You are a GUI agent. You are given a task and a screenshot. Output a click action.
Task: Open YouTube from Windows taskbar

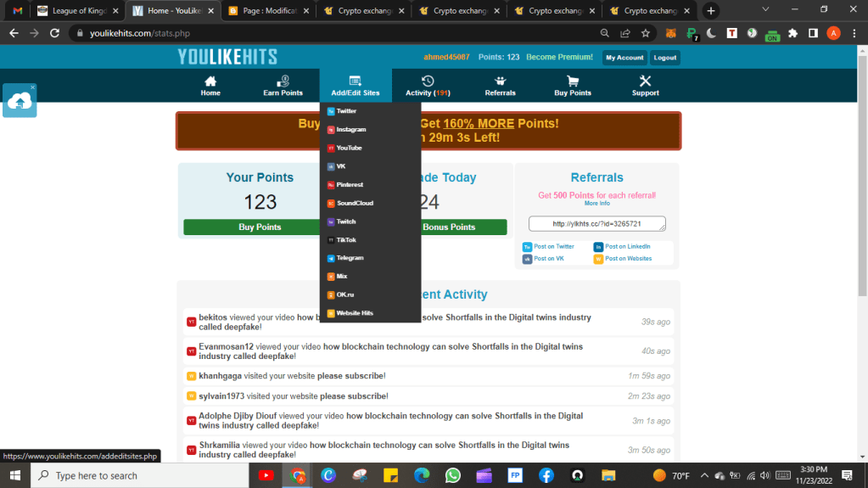pos(266,476)
